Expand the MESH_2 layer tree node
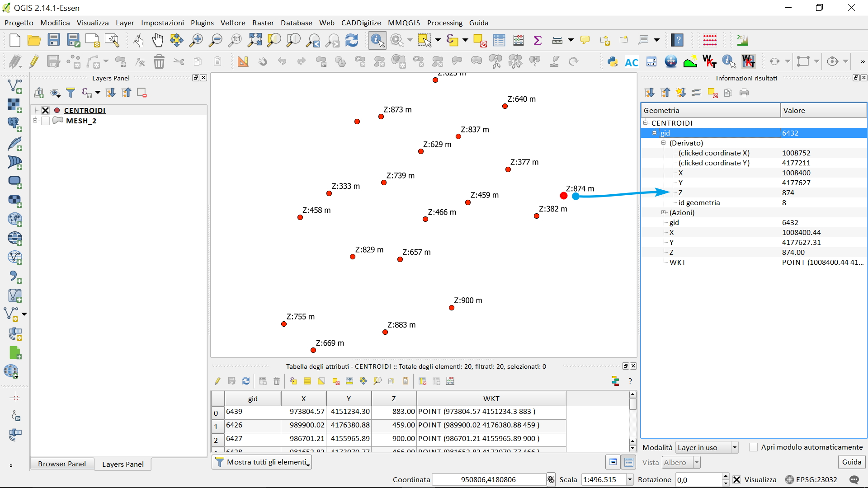Viewport: 868px width, 488px height. [35, 121]
